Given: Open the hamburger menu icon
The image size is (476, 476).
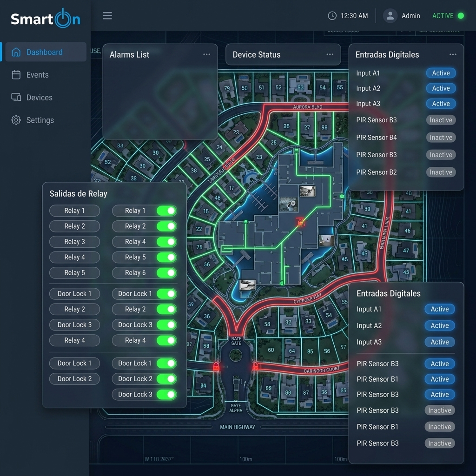Looking at the screenshot, I should click(107, 16).
